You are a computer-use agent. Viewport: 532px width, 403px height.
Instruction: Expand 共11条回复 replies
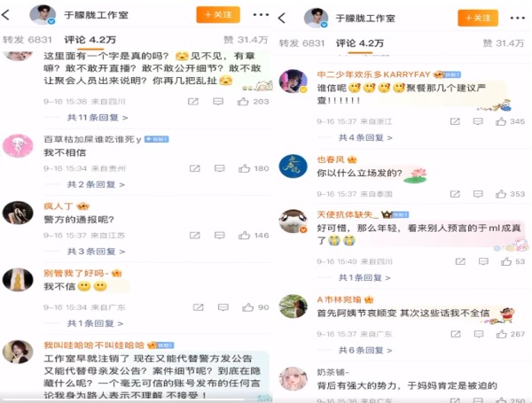tap(98, 118)
